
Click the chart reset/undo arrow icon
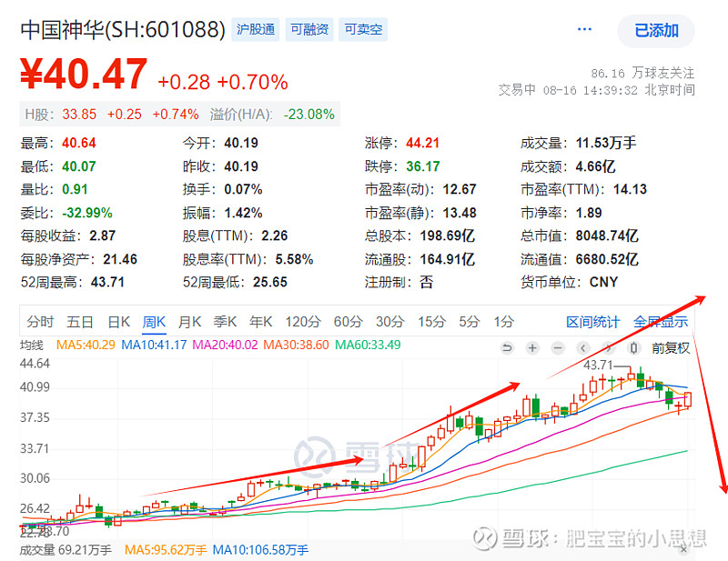[x=507, y=347]
